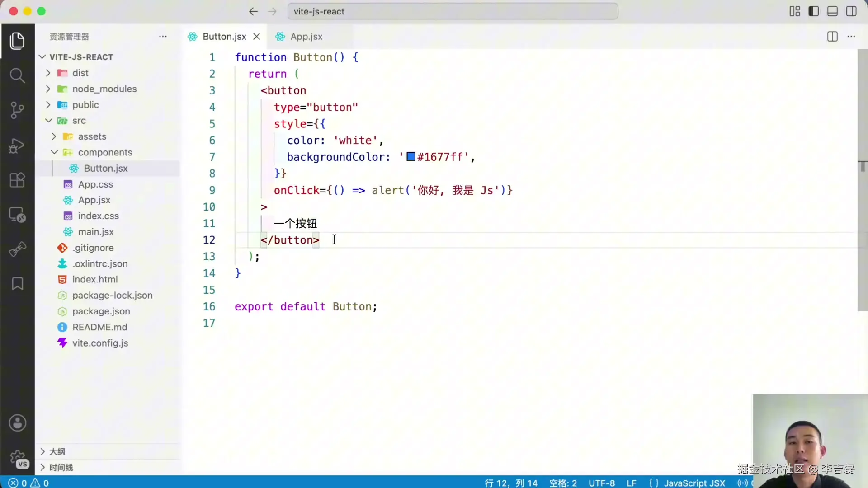
Task: Open index.html in the file tree
Action: [108, 279]
